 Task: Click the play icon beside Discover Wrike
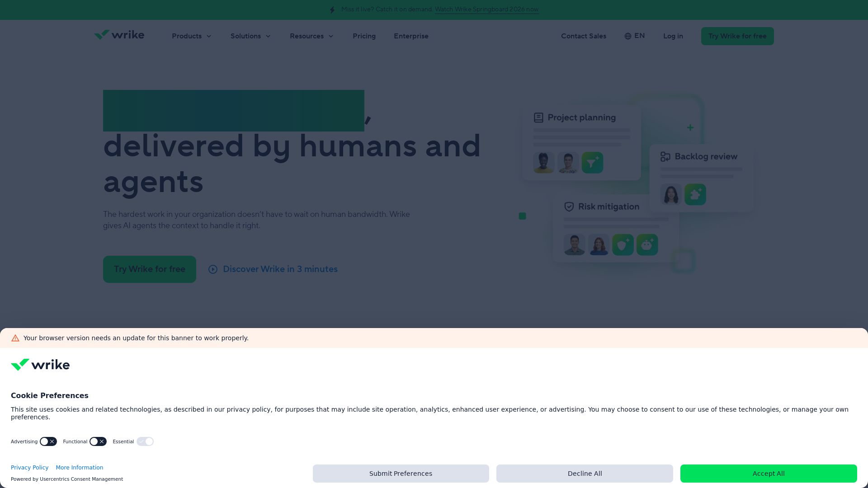[213, 269]
